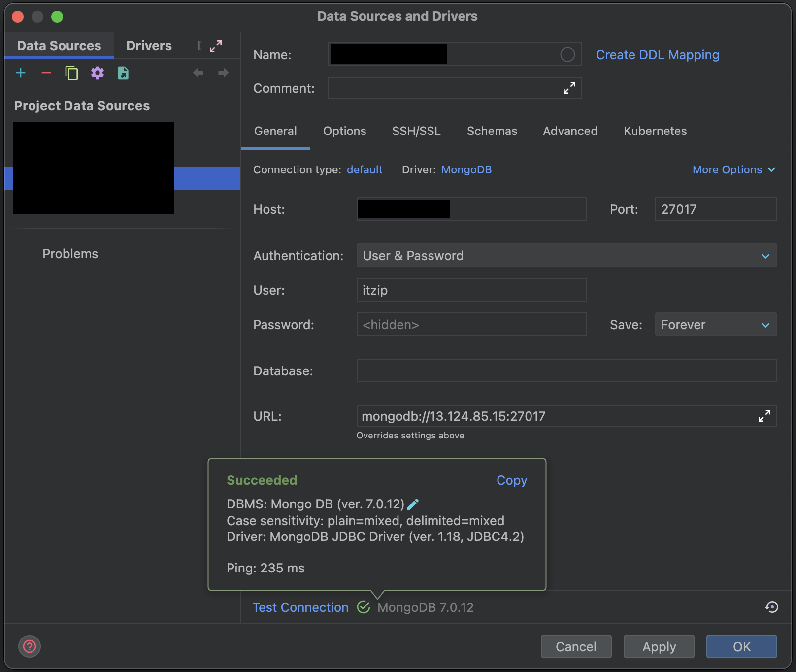Screen dimensions: 796x672
Task: Focus the hidden Password field
Action: [471, 325]
